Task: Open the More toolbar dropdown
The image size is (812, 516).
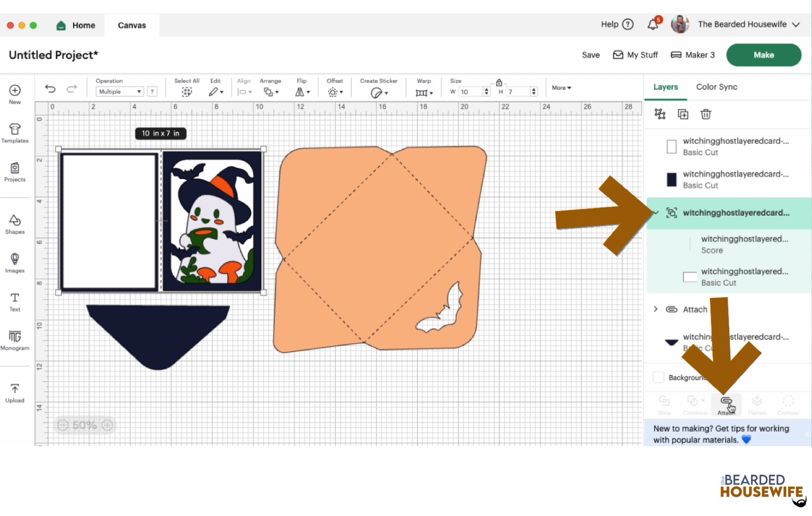Action: coord(561,88)
